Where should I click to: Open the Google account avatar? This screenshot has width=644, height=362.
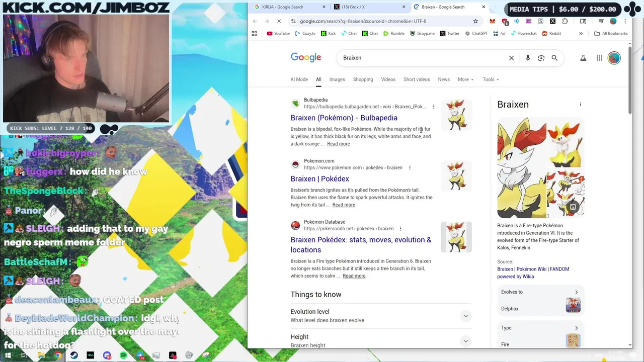[614, 58]
